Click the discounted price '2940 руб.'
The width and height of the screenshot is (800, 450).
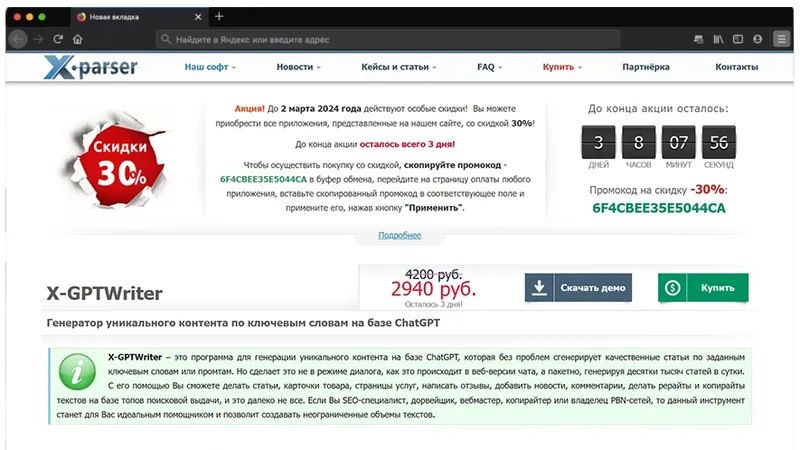click(x=433, y=289)
